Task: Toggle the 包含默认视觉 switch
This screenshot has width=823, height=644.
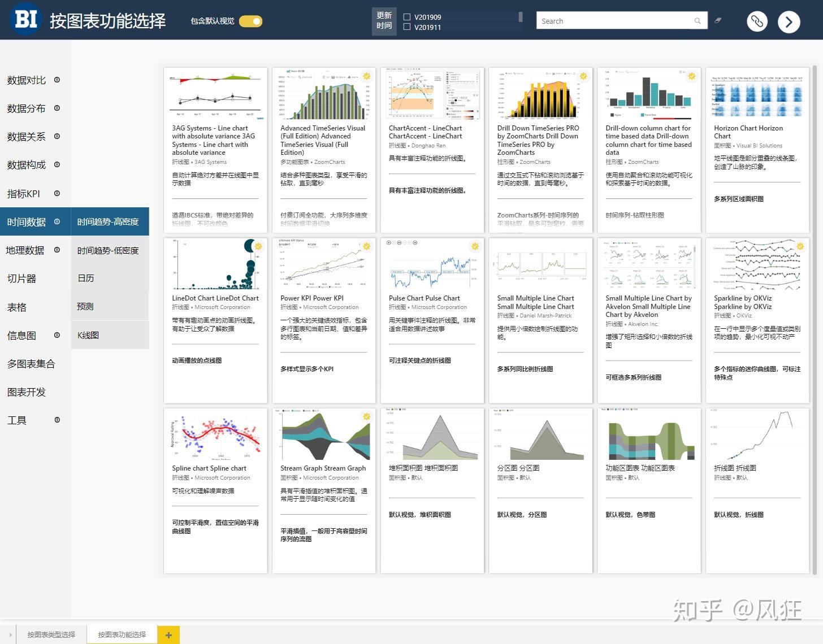Action: 250,21
